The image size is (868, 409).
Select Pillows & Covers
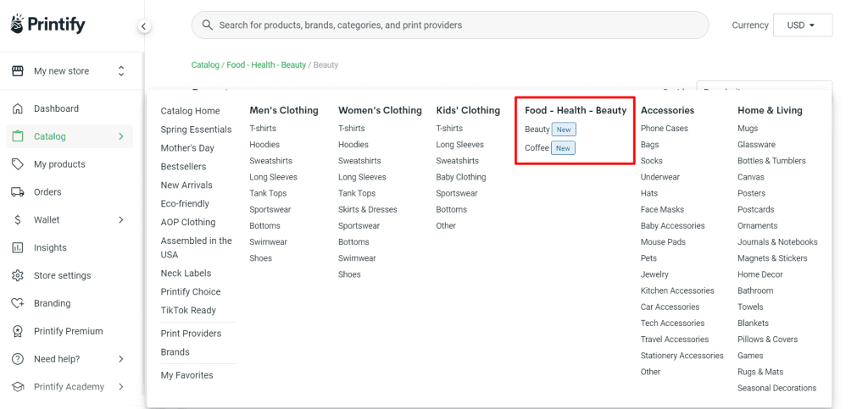[768, 340]
